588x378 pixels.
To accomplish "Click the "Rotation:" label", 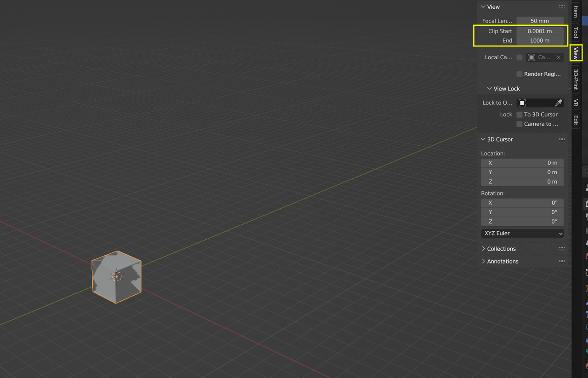I will (x=493, y=194).
